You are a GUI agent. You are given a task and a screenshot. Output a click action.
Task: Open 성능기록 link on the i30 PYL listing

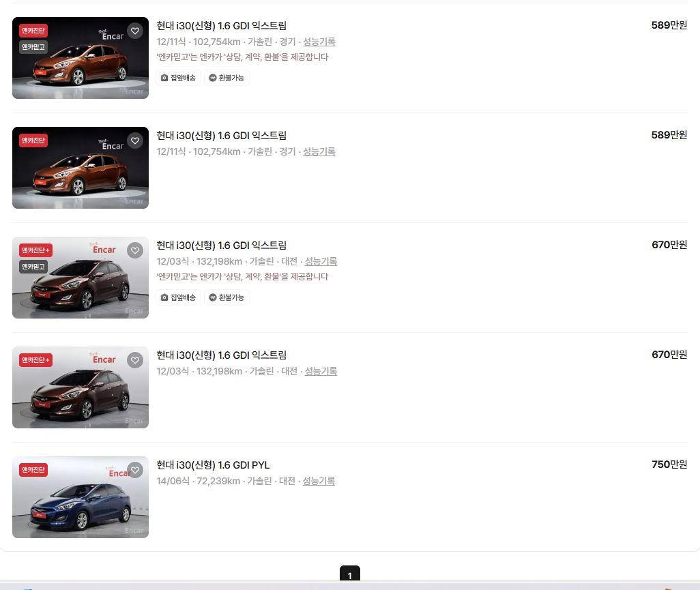tap(319, 481)
